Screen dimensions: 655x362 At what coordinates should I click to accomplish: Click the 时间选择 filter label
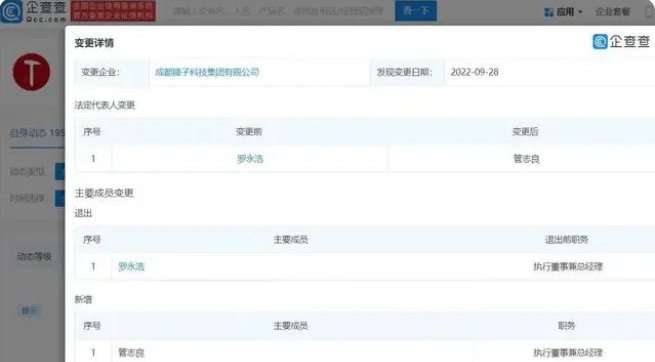coord(27,198)
